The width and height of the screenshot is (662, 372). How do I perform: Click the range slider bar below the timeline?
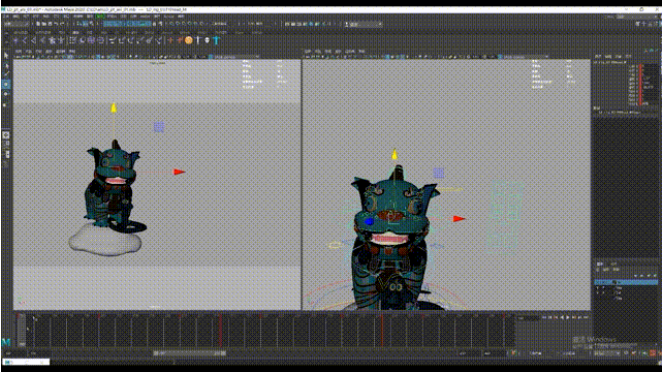190,353
